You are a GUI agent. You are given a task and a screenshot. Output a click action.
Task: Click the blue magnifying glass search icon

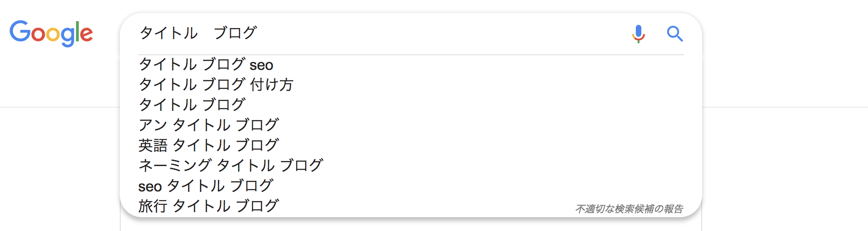[674, 34]
